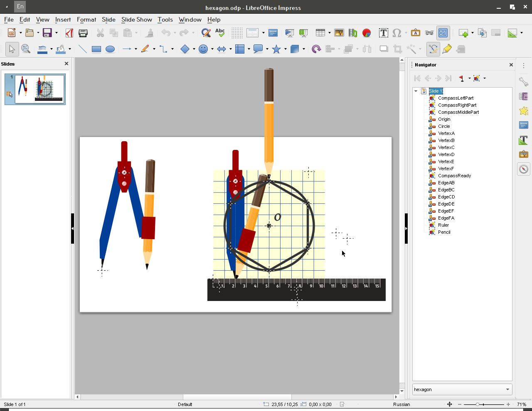Open the File menu

pos(9,20)
